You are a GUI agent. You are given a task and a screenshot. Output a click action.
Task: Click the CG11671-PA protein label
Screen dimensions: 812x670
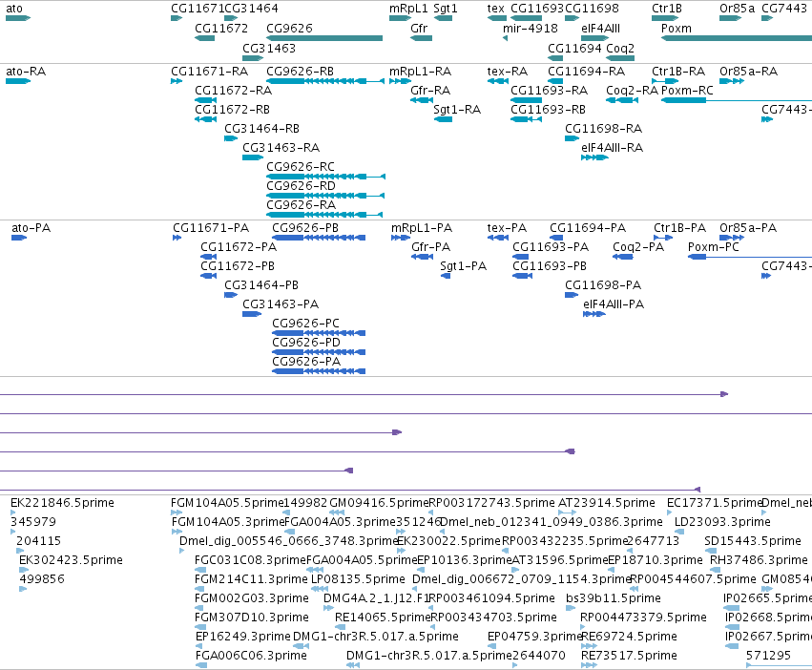pos(211,227)
